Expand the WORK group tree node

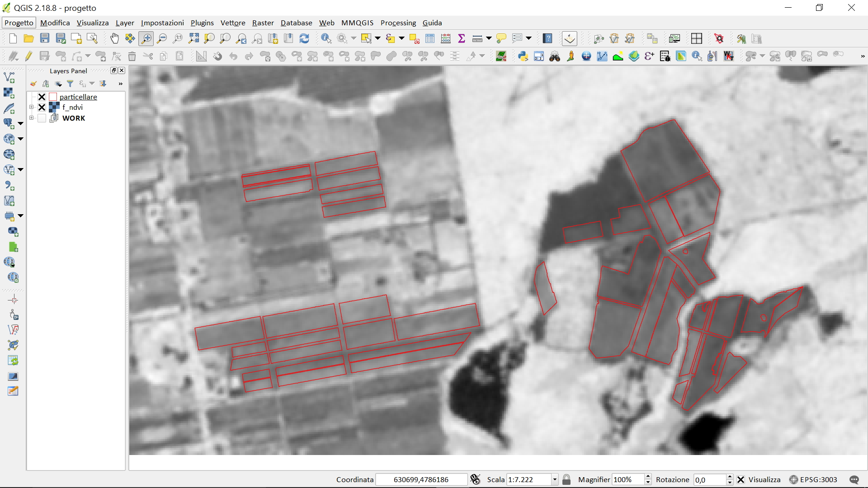32,118
